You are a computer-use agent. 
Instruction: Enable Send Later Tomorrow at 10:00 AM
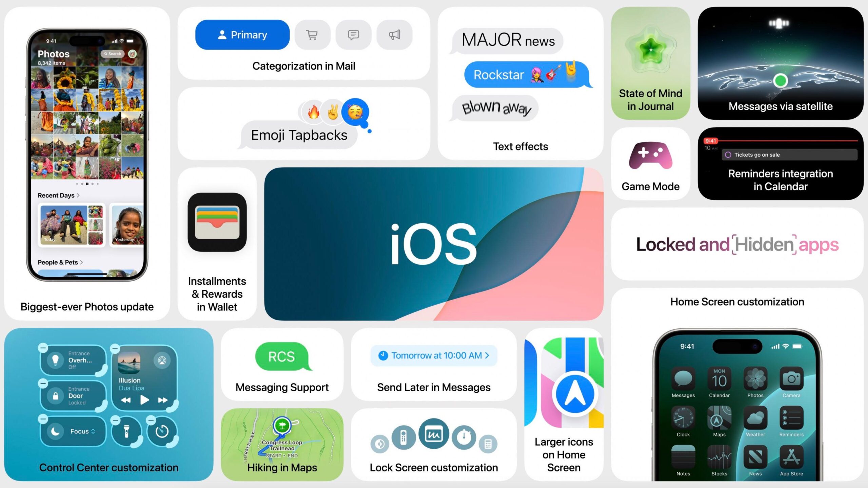434,355
